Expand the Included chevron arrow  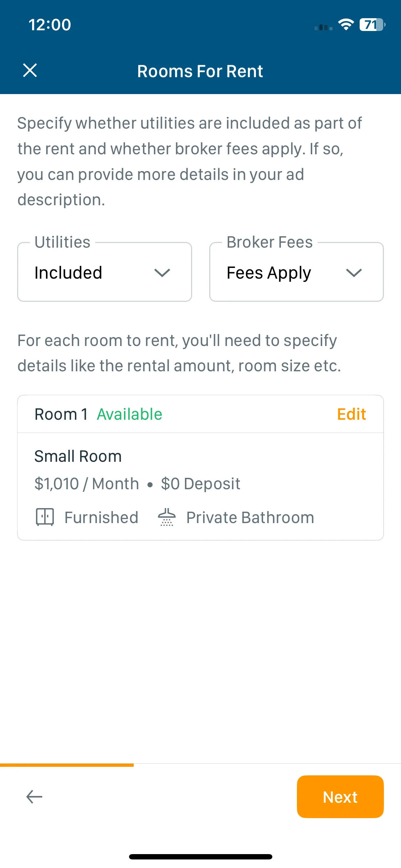point(162,273)
